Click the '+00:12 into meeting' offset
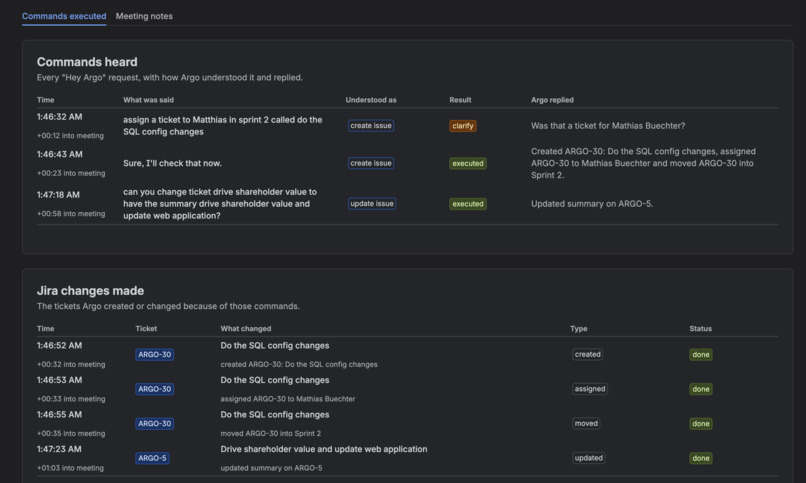806x483 pixels. pyautogui.click(x=70, y=136)
